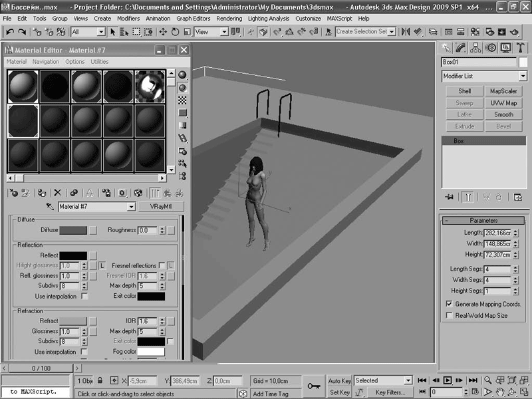The height and width of the screenshot is (399, 532).
Task: Enable the Fresnel reflections checkbox
Action: pos(162,265)
